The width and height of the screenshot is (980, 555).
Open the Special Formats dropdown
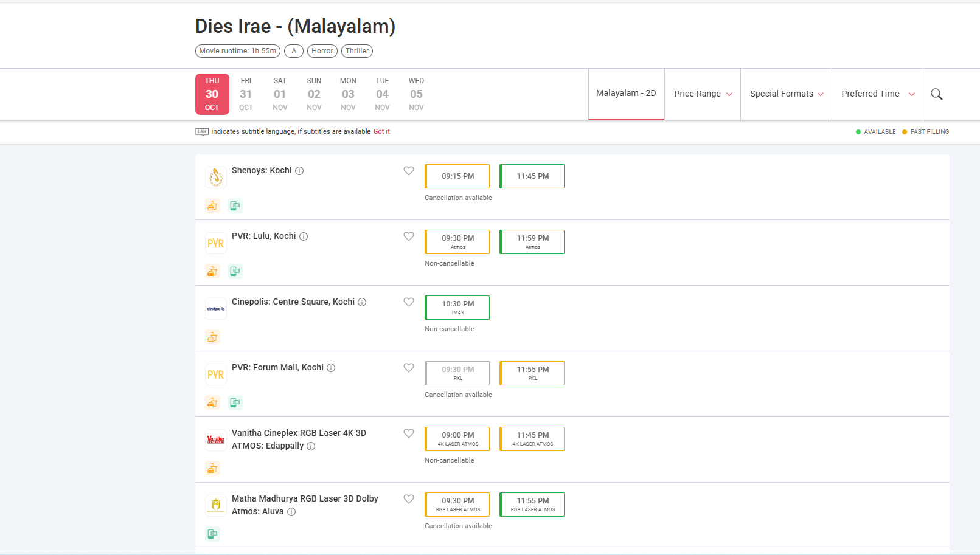coord(786,94)
